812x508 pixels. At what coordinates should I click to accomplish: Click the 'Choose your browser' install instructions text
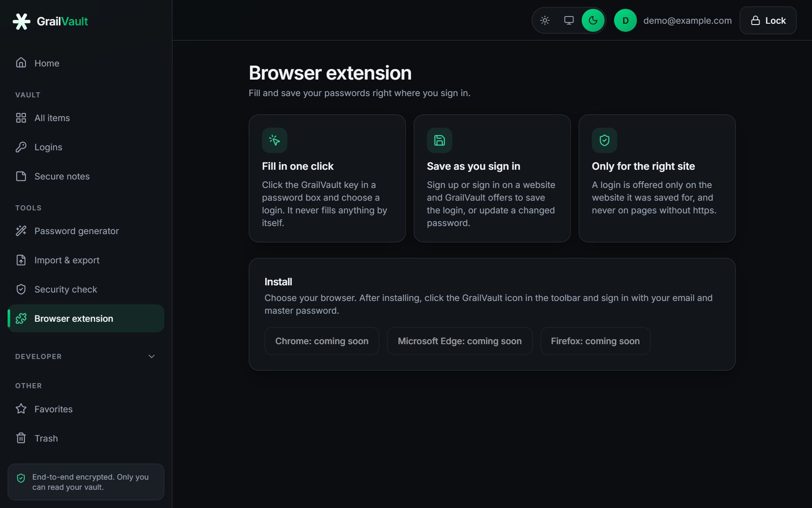tap(488, 304)
